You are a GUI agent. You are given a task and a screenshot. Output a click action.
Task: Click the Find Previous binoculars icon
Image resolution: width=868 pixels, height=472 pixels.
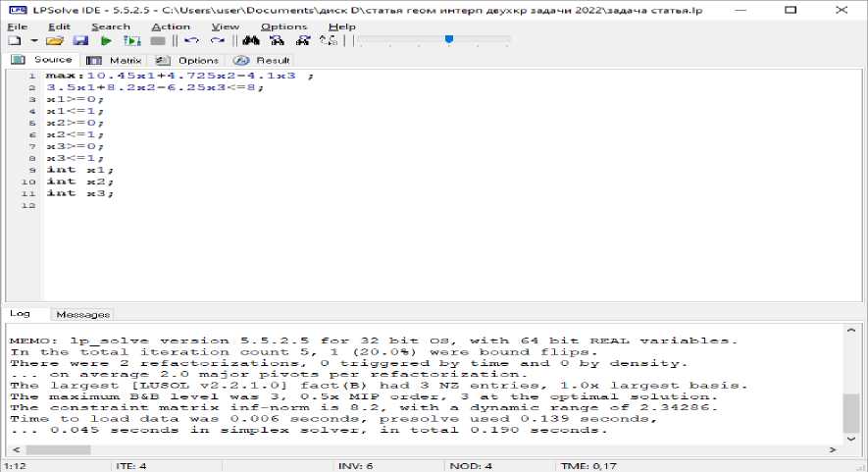[x=303, y=40]
